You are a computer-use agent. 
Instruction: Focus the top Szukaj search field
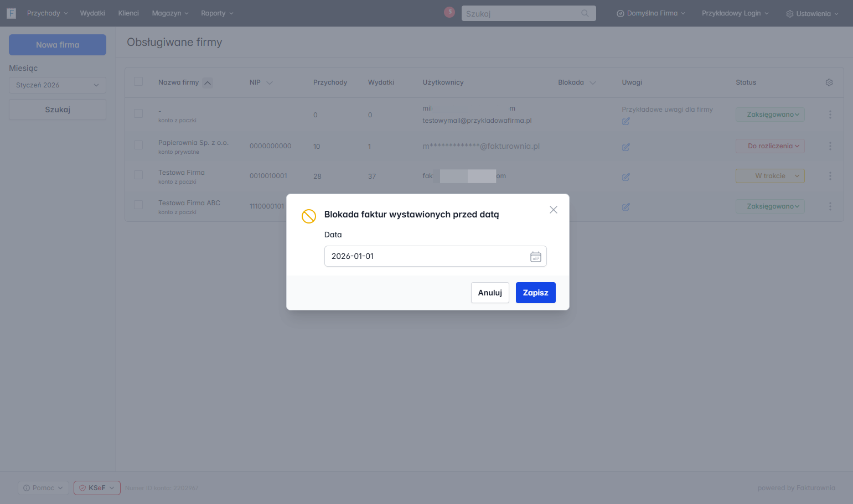pos(529,13)
